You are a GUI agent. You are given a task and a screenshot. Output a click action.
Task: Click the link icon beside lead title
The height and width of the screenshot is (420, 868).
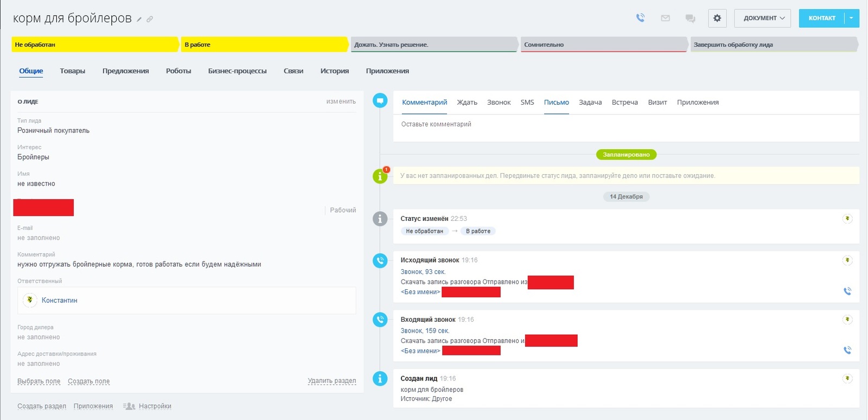(150, 20)
